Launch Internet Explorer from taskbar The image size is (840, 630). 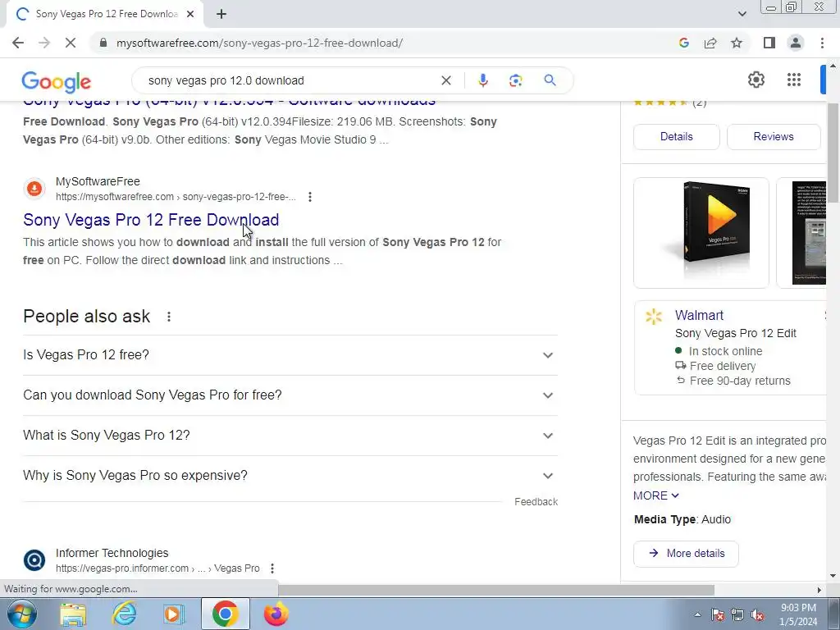tap(124, 614)
